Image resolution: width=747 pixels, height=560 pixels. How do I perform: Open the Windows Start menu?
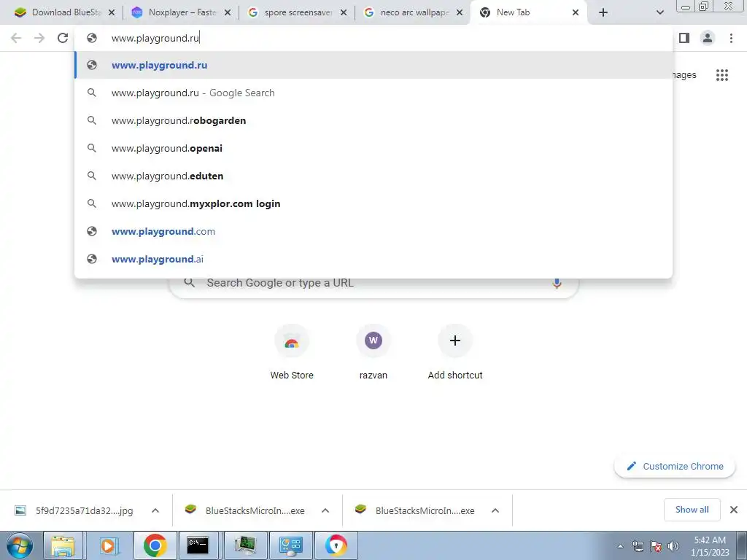tap(20, 545)
